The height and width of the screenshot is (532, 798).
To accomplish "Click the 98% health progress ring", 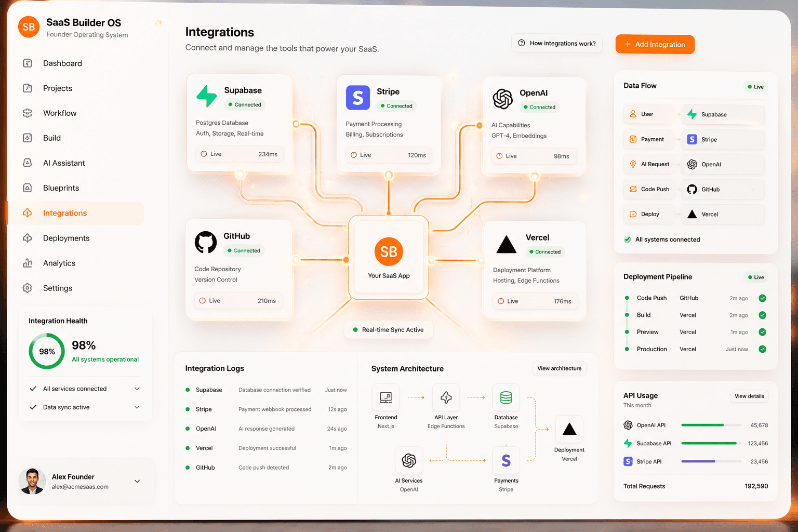I will pyautogui.click(x=47, y=351).
